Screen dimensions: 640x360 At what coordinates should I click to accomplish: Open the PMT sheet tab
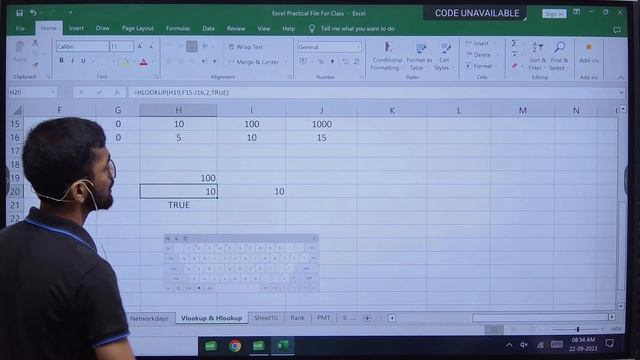[324, 318]
